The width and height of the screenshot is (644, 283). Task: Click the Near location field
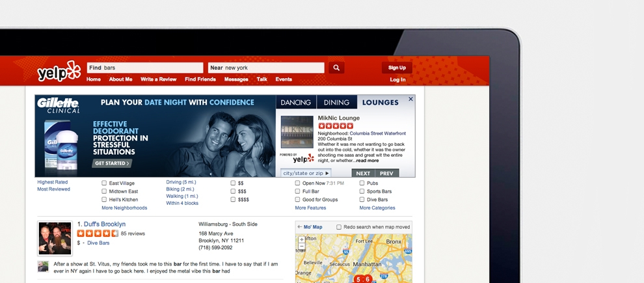tap(266, 68)
